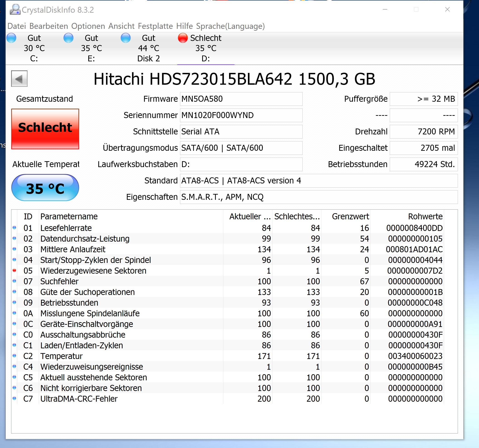This screenshot has height=448, width=479.
Task: Click the red Schlecht health status button
Action: (x=45, y=129)
